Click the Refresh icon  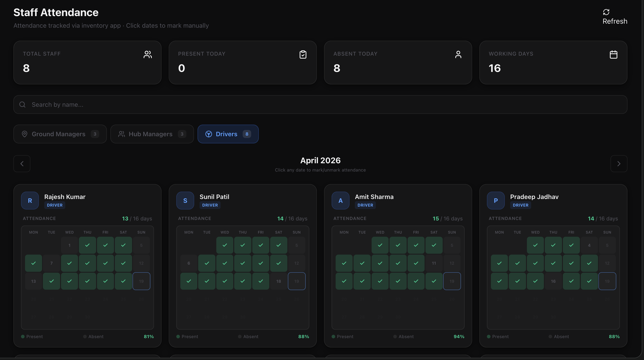tap(606, 12)
